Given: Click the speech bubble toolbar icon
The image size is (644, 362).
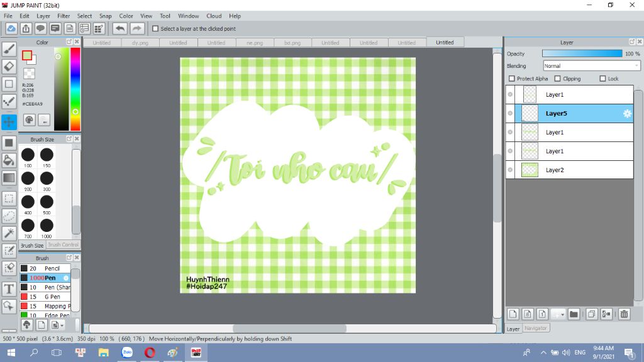Looking at the screenshot, I should coord(40,29).
